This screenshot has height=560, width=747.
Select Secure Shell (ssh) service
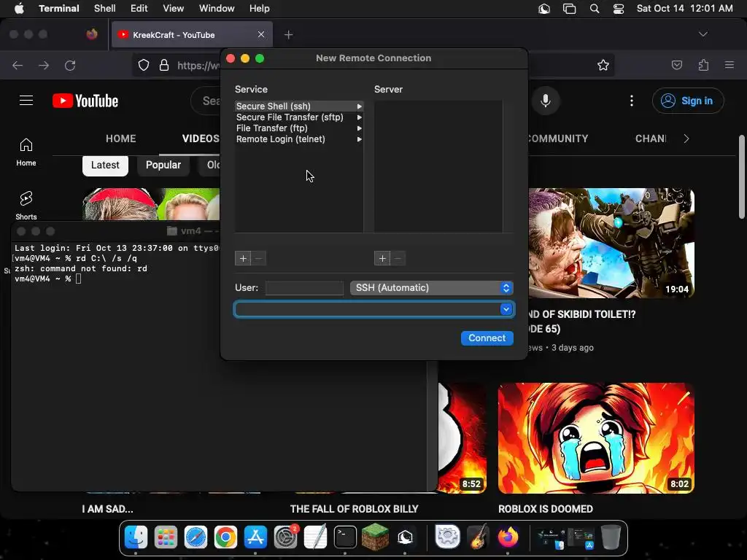(298, 106)
